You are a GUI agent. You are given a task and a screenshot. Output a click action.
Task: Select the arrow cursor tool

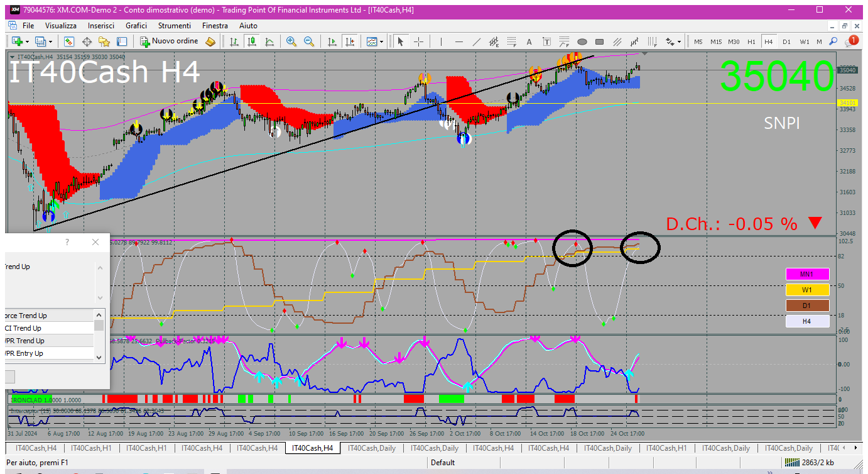(400, 41)
